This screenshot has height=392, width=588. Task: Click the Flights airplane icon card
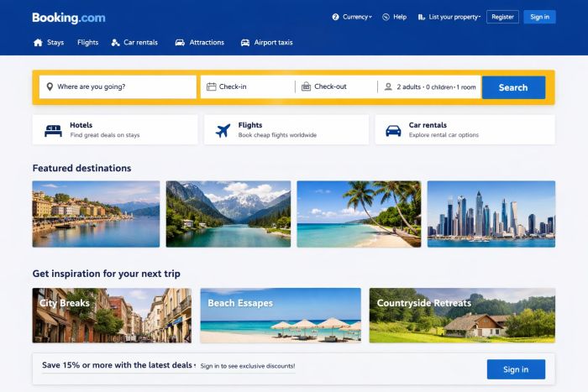(x=223, y=131)
